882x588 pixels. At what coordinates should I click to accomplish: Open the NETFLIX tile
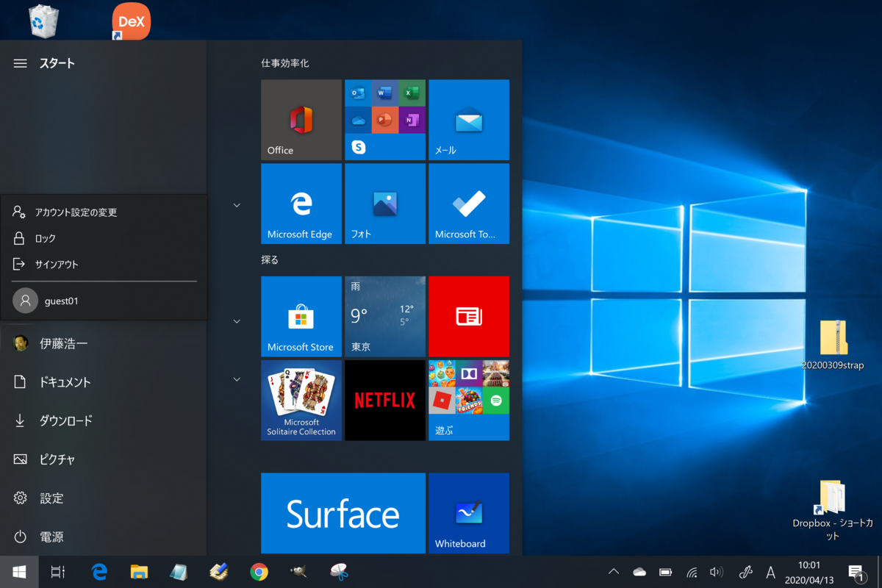pos(385,401)
